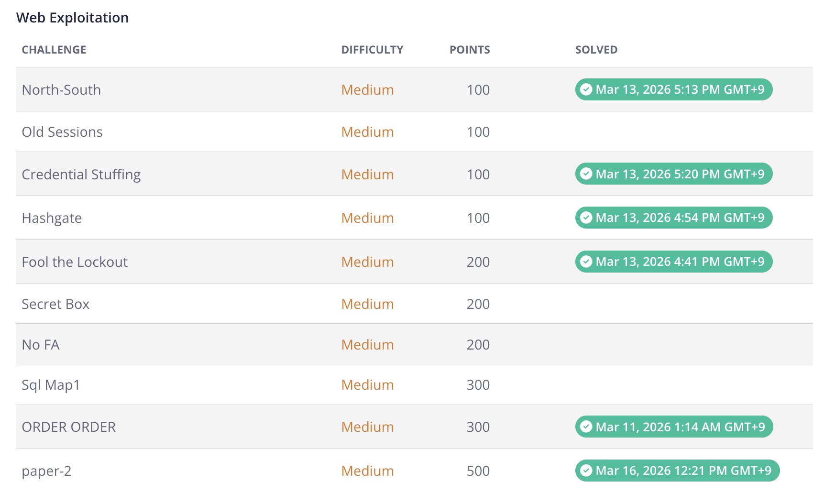Open the Sql Map1 challenge
Image resolution: width=813 pixels, height=504 pixels.
tap(51, 385)
